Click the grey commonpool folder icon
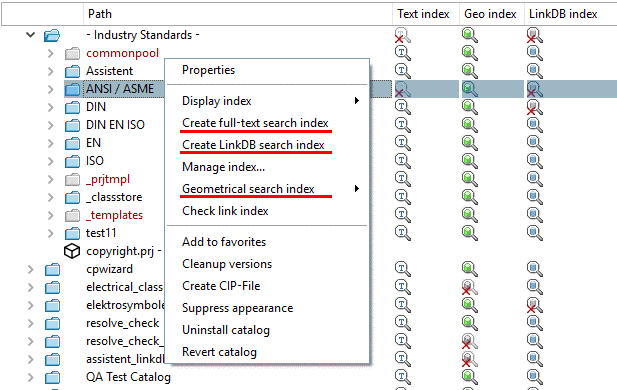 pyautogui.click(x=72, y=53)
